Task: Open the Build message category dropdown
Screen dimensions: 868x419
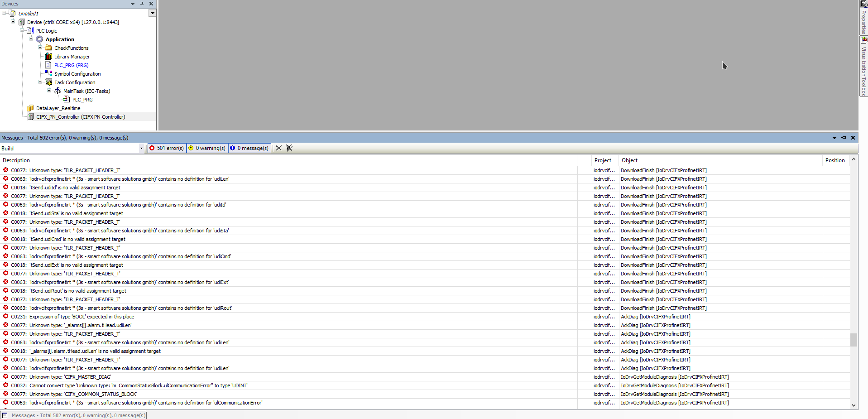Action: pyautogui.click(x=141, y=148)
